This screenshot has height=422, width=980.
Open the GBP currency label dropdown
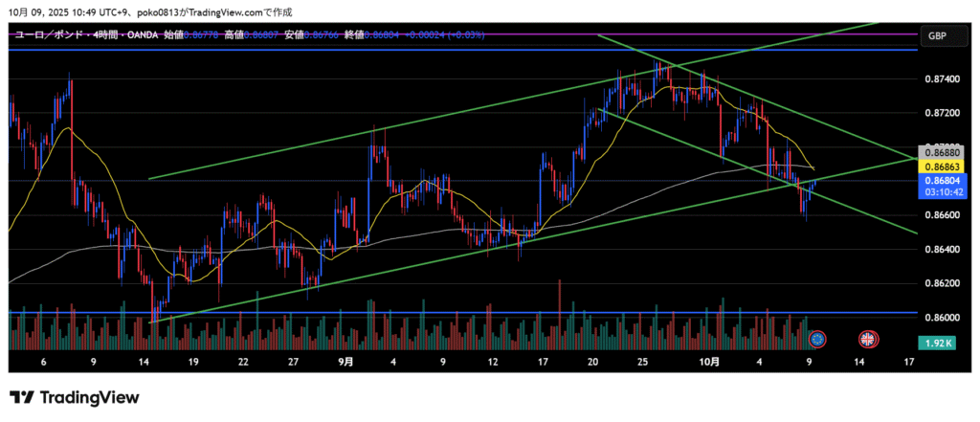(x=936, y=35)
